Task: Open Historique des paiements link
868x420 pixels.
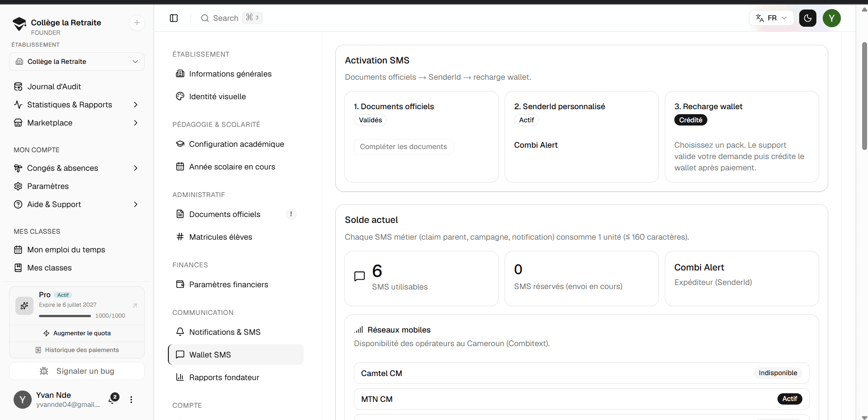Action: (77, 350)
